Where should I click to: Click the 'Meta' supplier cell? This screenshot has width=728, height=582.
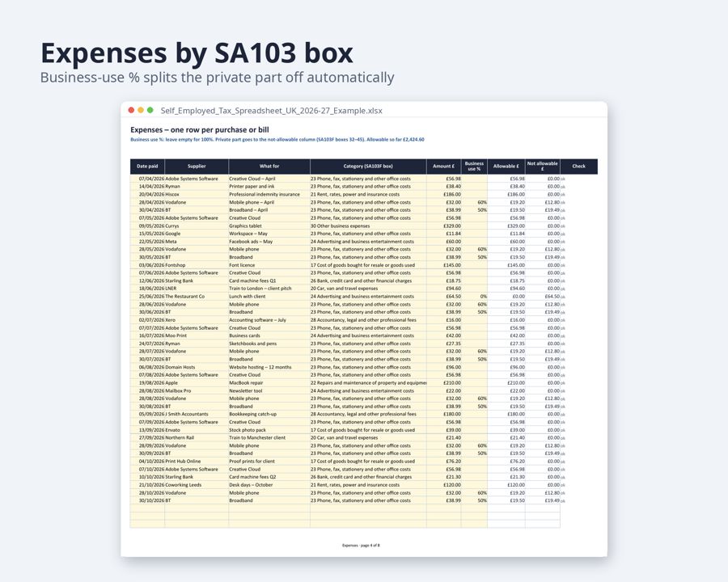(197, 242)
